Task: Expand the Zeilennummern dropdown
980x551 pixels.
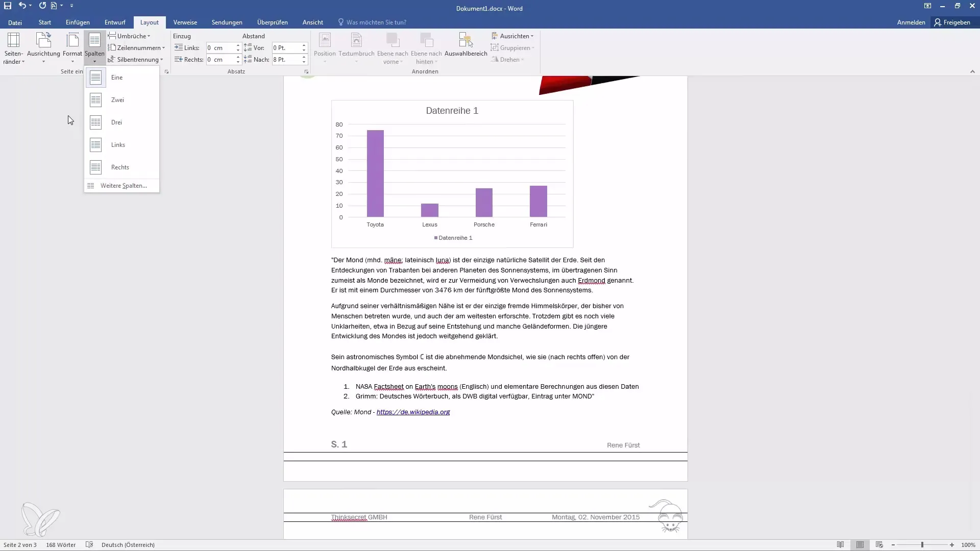Action: [x=136, y=48]
